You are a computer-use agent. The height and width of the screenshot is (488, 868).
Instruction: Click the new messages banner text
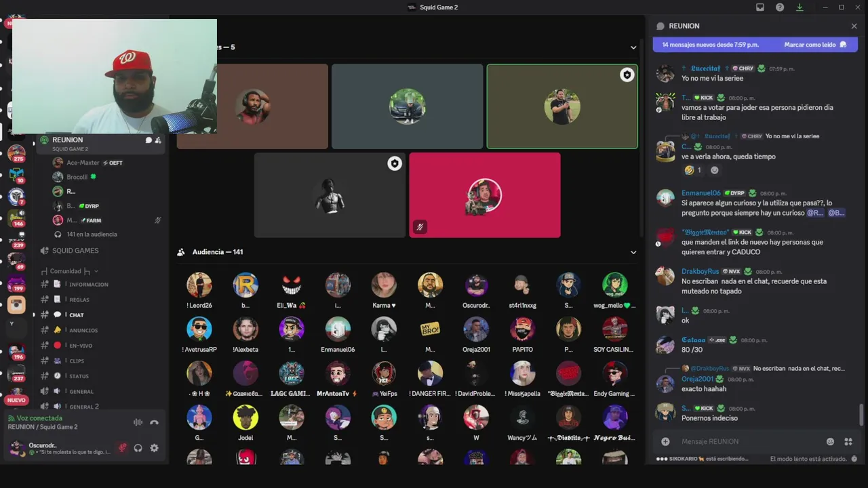coord(710,45)
